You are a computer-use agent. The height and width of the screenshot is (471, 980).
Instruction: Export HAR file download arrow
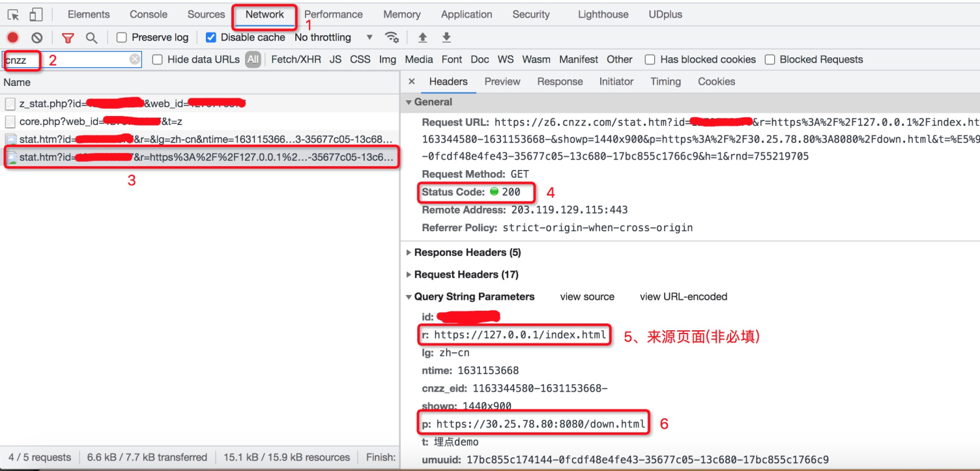pos(446,37)
